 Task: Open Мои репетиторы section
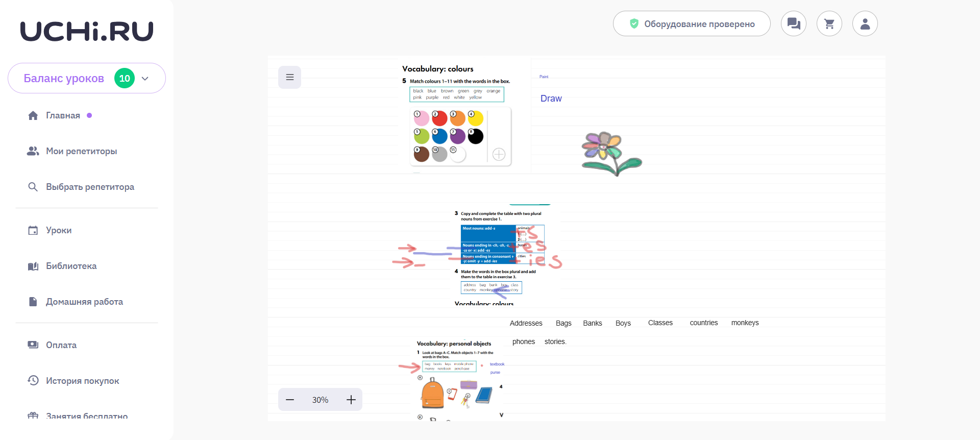coord(81,151)
